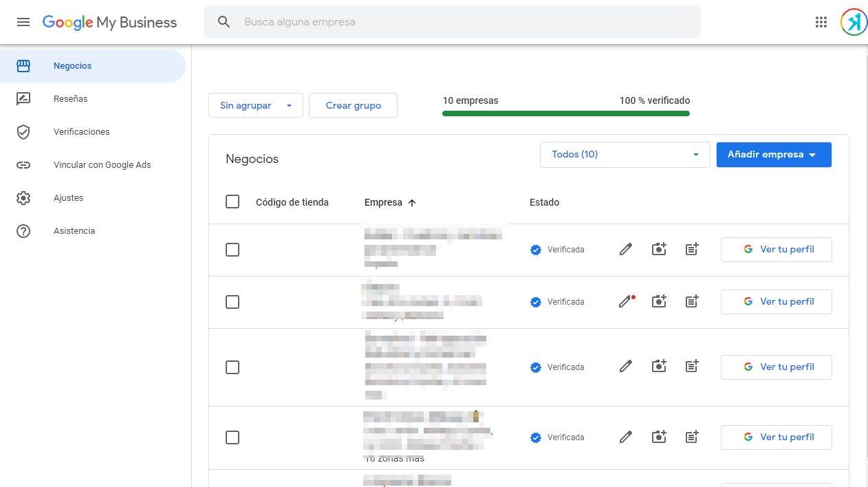
Task: Click the Crear grupo button
Action: pos(353,105)
